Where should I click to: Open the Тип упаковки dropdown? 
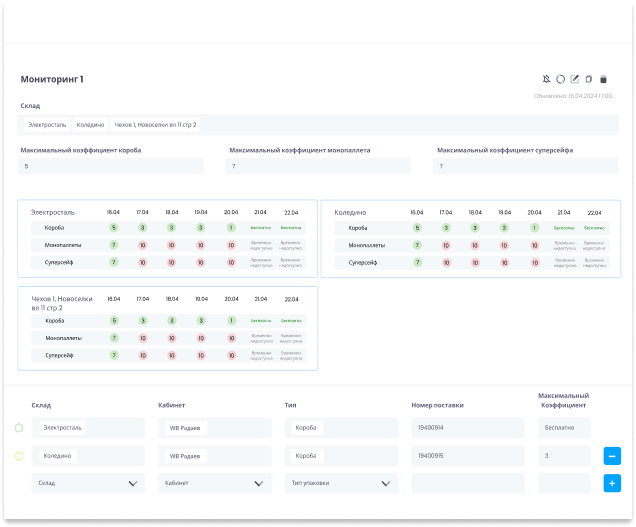341,483
